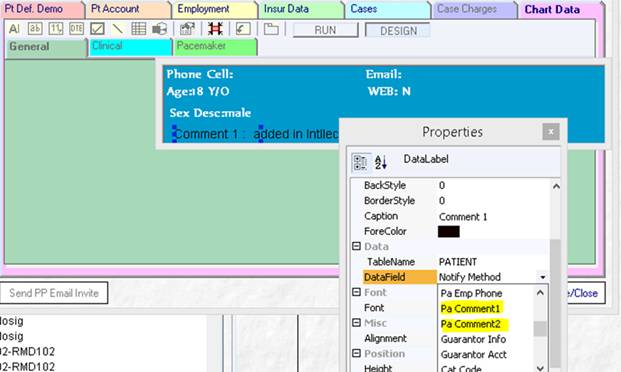Pick the 'ab' text box tool
Viewport: 621px width, 372px height.
pos(35,29)
